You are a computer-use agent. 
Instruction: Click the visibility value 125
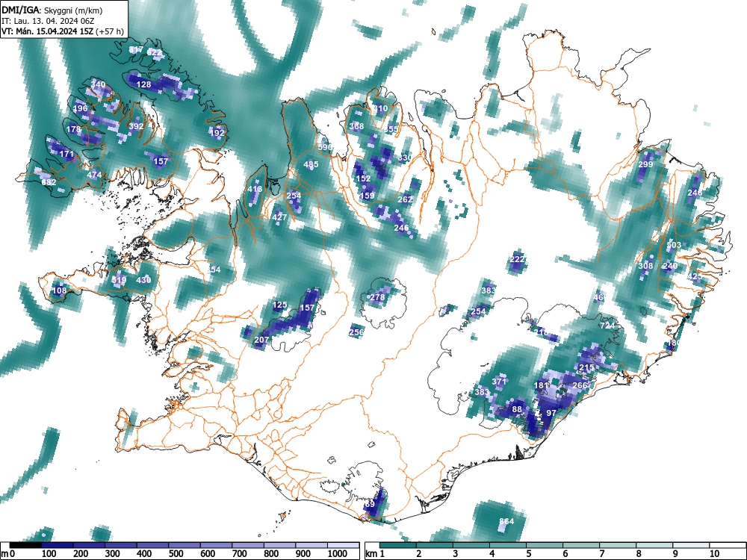pyautogui.click(x=279, y=305)
